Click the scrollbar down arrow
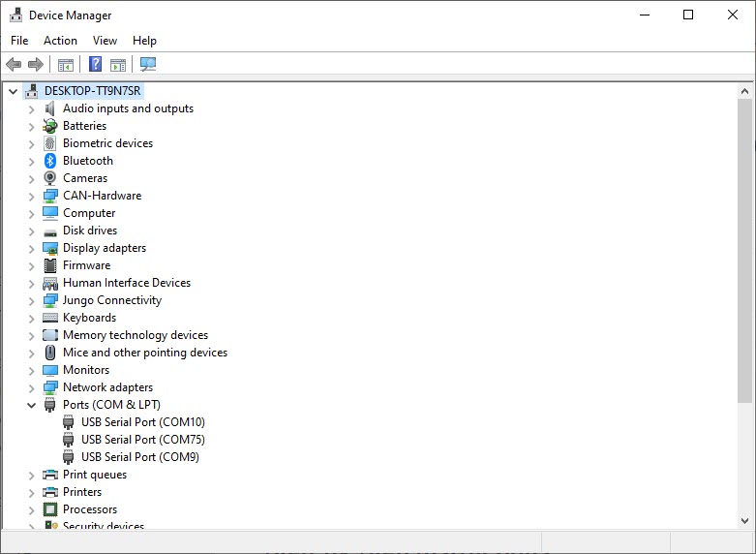Screen dimensions: 756x554 (745, 521)
